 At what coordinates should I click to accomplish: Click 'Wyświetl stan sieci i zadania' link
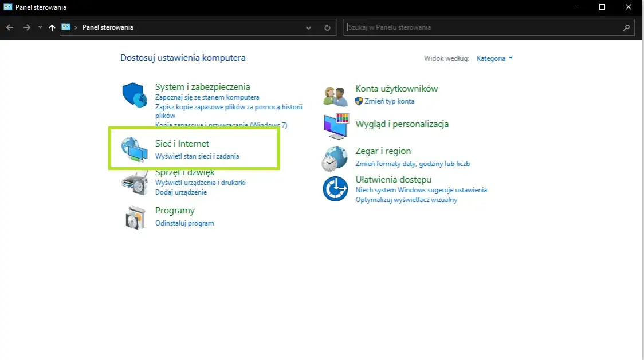[x=199, y=156]
